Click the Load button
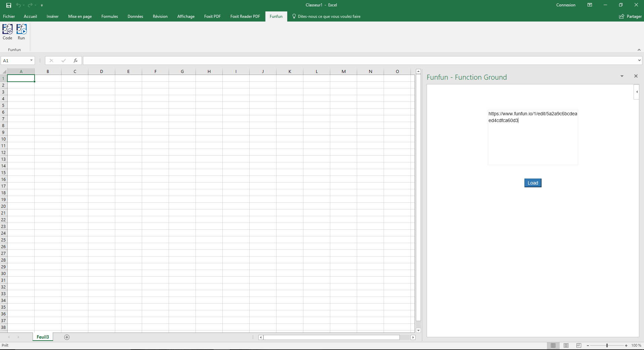 [x=533, y=183]
